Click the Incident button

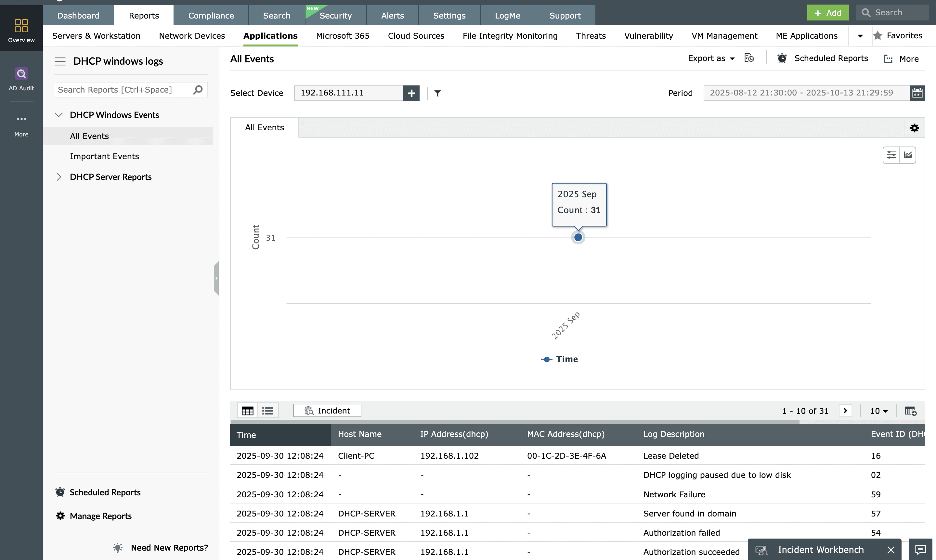point(327,411)
